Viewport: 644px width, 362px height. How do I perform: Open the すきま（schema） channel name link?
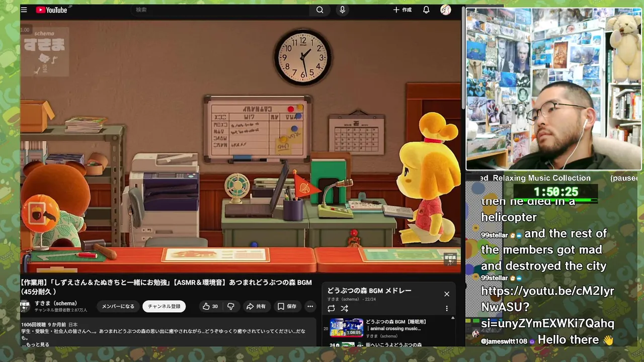[x=56, y=303]
